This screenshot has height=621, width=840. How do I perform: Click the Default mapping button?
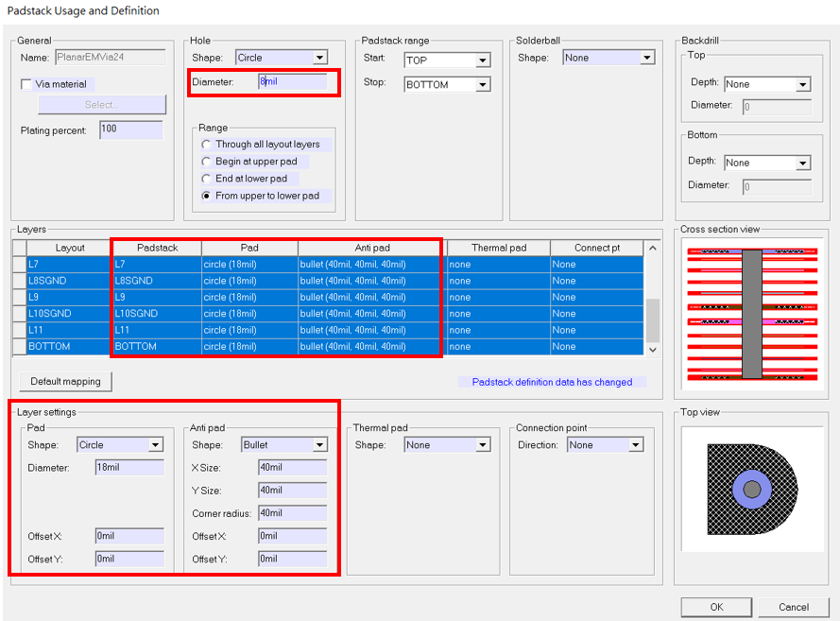point(65,382)
